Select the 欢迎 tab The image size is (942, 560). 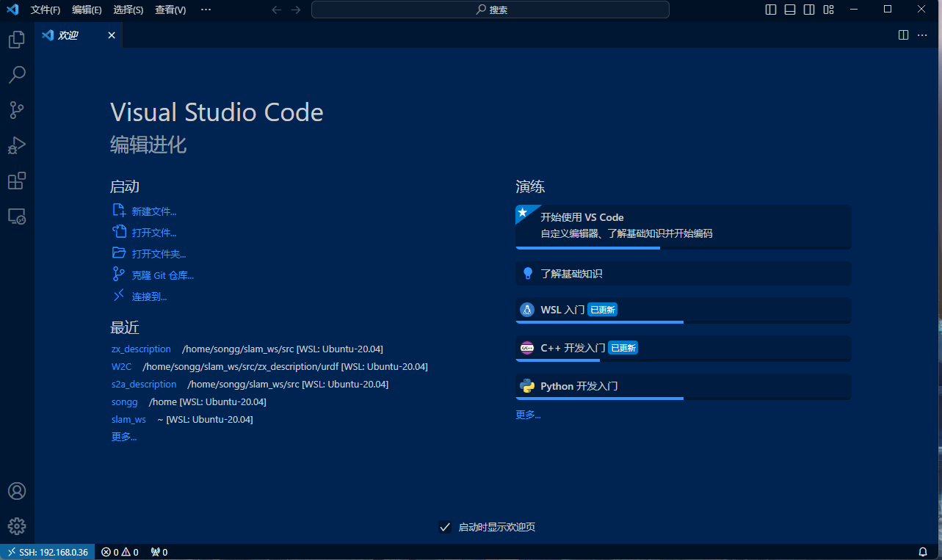(x=79, y=35)
